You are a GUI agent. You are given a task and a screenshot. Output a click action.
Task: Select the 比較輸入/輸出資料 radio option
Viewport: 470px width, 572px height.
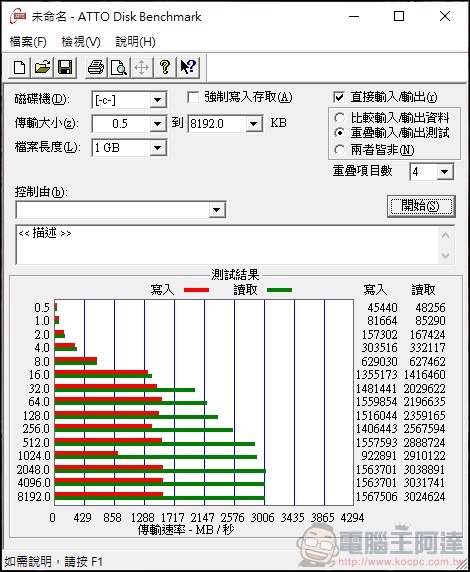click(339, 118)
